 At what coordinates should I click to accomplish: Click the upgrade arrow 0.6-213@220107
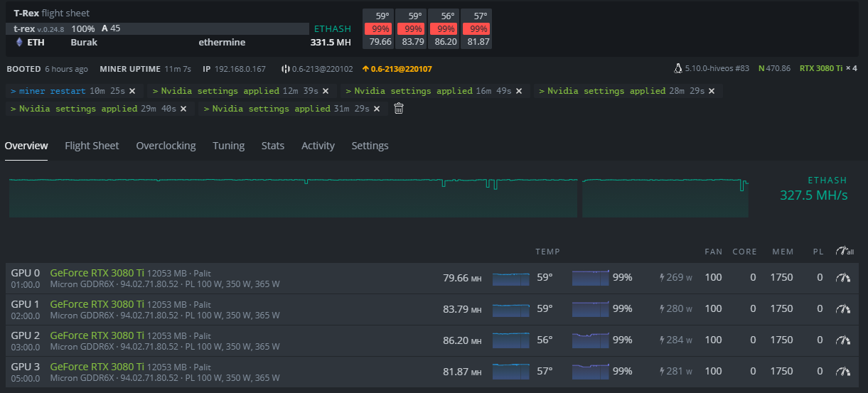[x=365, y=69]
